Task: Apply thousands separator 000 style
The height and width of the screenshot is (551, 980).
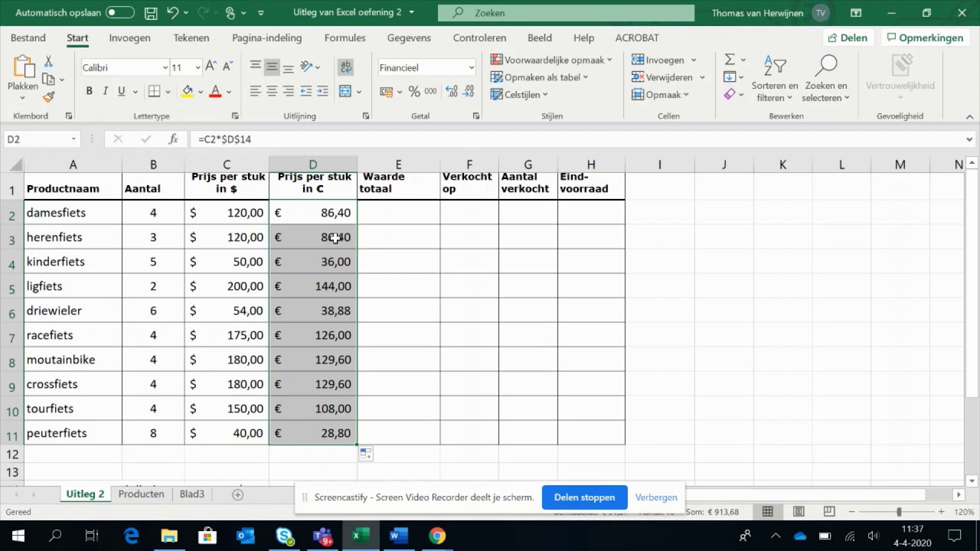Action: click(x=430, y=91)
